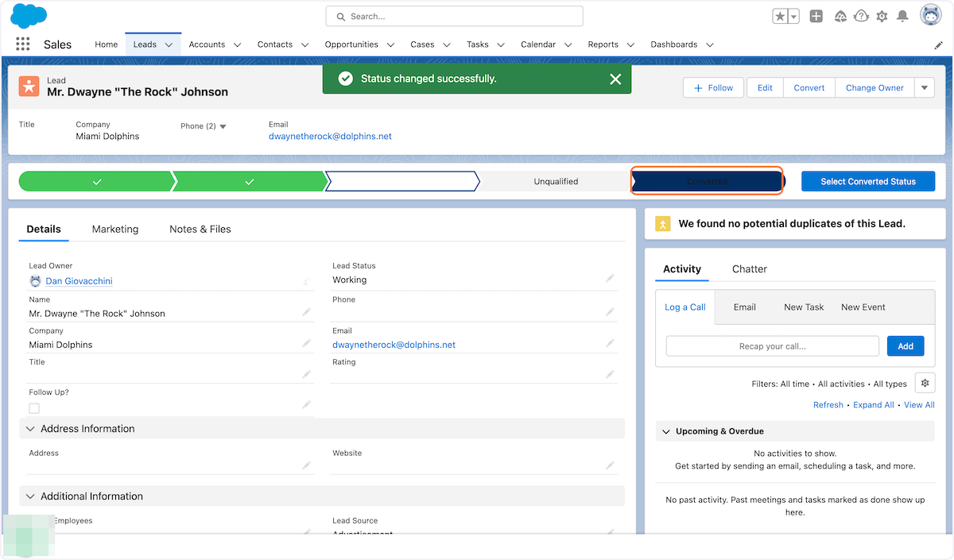This screenshot has width=954, height=560.
Task: Open more actions dropdown beside Change Owner
Action: point(925,88)
